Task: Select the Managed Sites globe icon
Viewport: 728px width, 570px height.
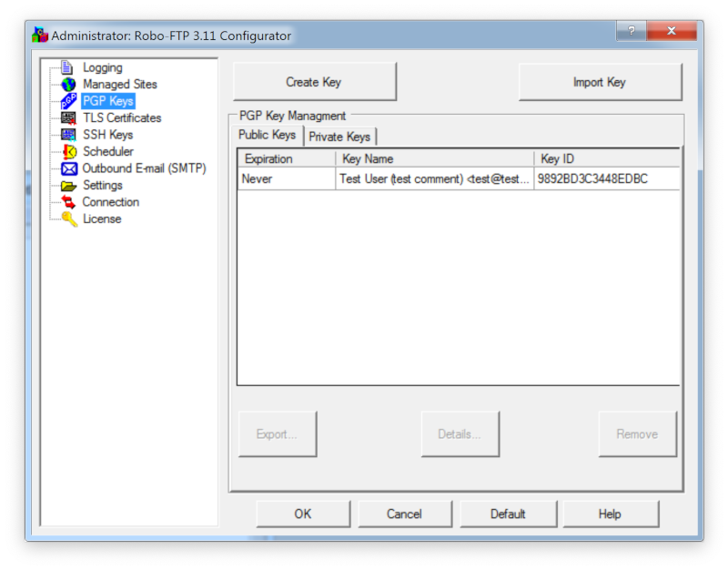Action: [x=68, y=84]
